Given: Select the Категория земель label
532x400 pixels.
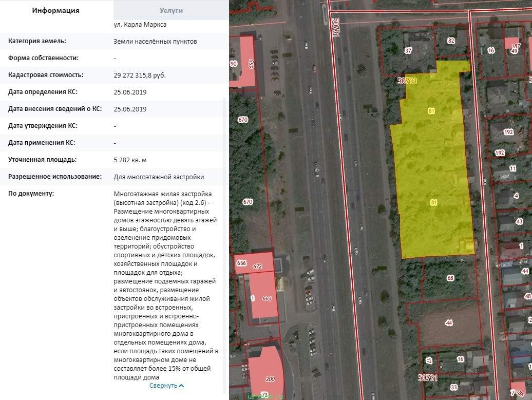Looking at the screenshot, I should [x=37, y=41].
